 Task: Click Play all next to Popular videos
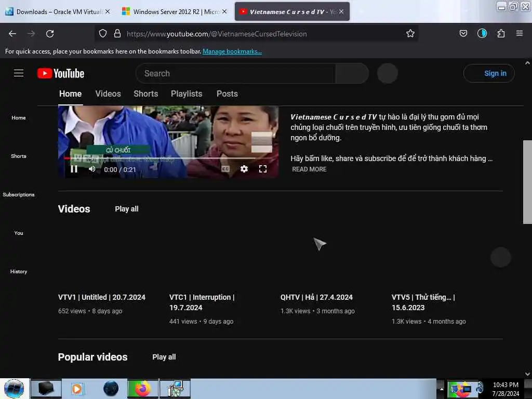coord(164,357)
